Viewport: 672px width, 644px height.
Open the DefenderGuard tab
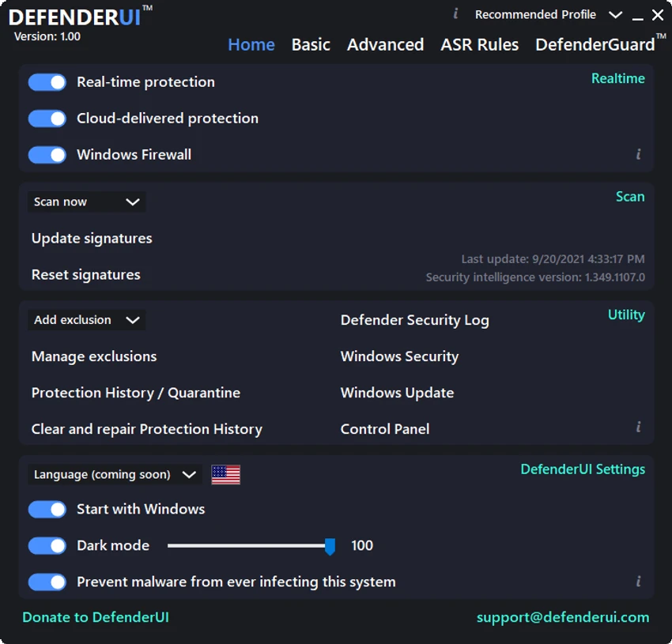pyautogui.click(x=600, y=43)
